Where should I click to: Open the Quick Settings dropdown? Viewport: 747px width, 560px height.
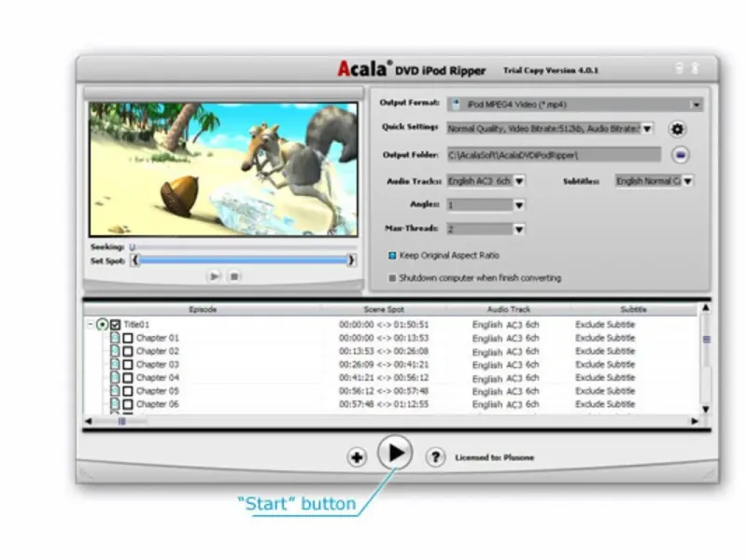pos(647,129)
